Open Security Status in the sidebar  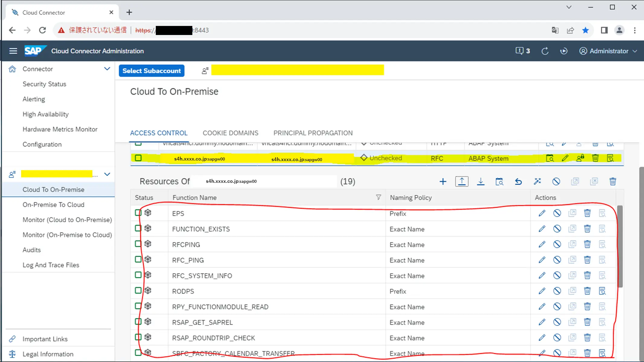pyautogui.click(x=44, y=84)
